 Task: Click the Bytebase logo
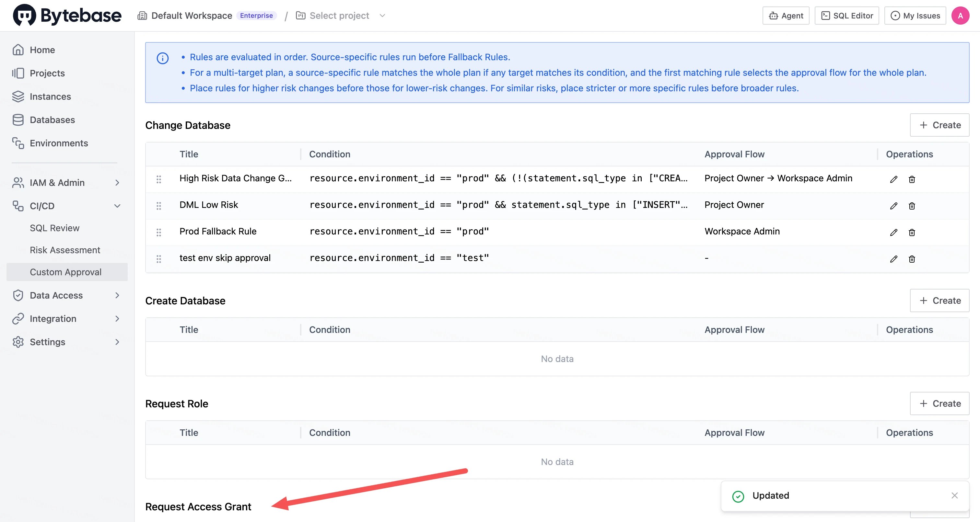pos(67,15)
